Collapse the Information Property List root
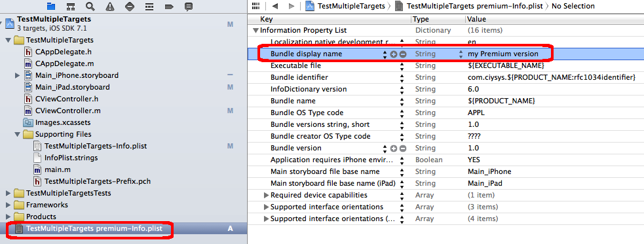Viewport: 644px width, 244px height. (256, 30)
